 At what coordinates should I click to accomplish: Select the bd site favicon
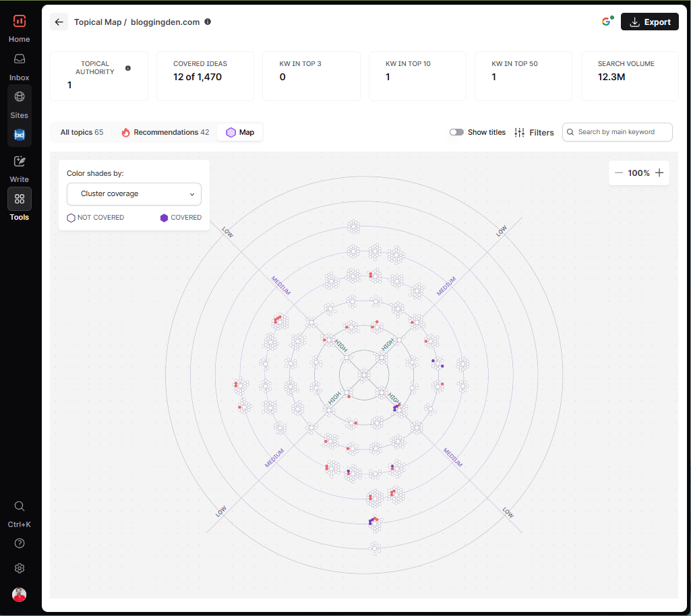(x=20, y=135)
